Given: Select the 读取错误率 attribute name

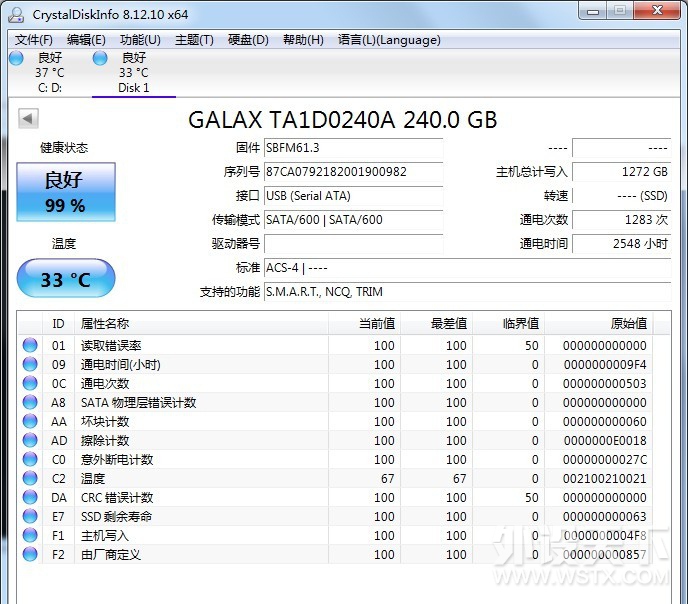Looking at the screenshot, I should coord(111,346).
